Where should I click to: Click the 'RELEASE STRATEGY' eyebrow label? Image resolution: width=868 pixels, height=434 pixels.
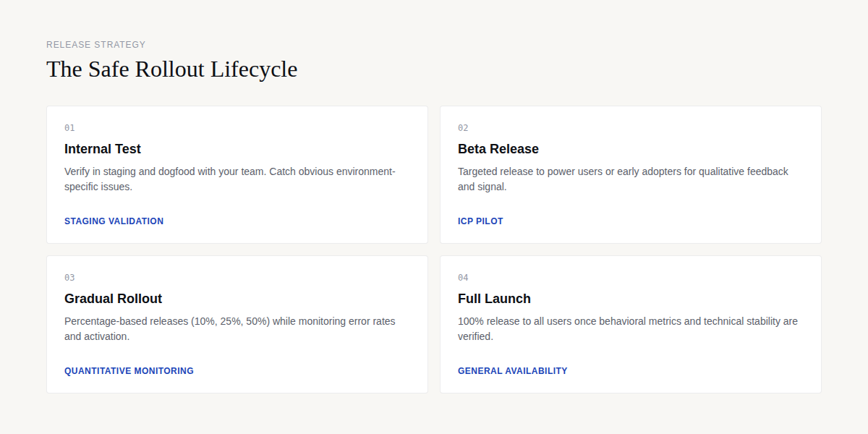(96, 45)
